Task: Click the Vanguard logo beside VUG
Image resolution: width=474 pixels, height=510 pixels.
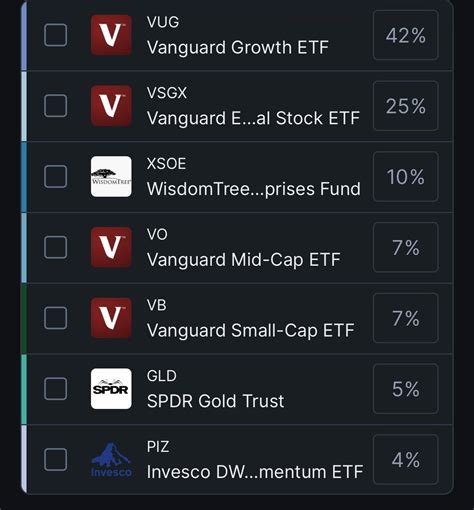Action: click(x=111, y=35)
